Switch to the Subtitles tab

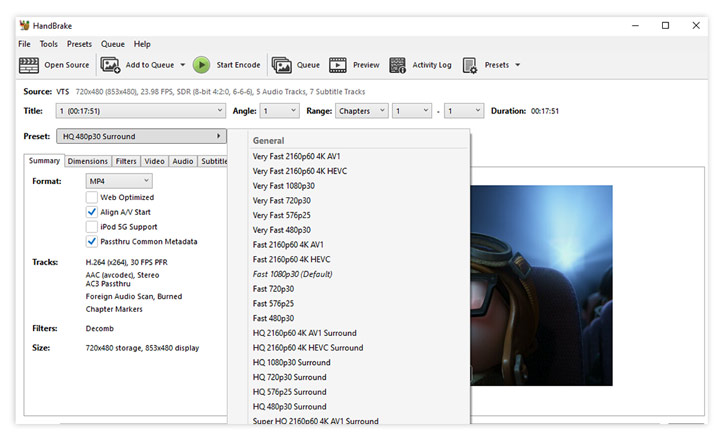pos(214,161)
